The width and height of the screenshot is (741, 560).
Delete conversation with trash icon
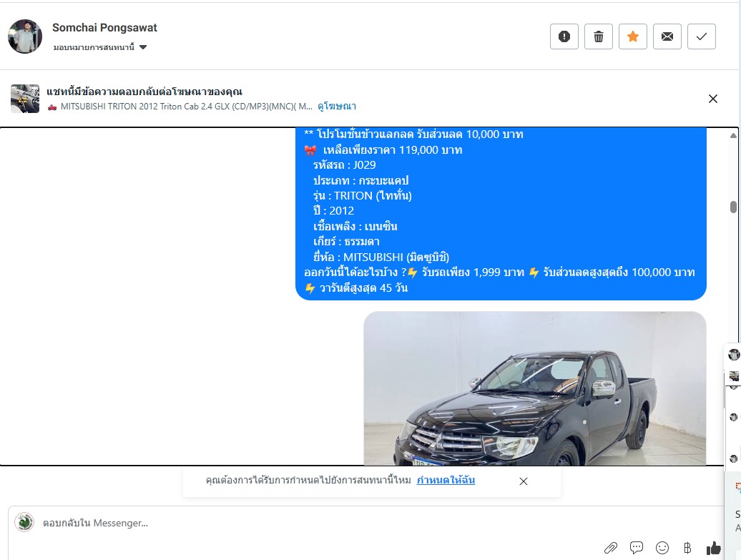(598, 36)
